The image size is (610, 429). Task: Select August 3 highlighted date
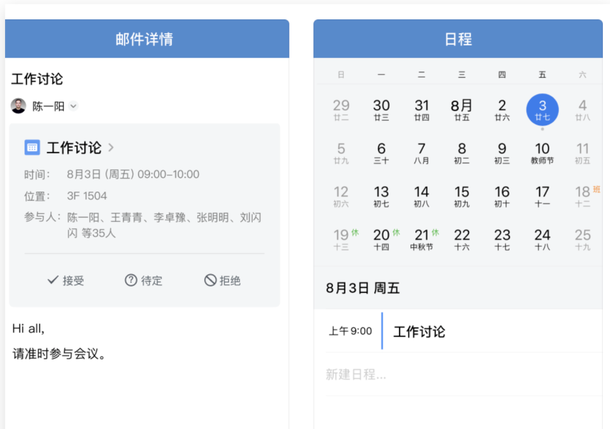[542, 109]
